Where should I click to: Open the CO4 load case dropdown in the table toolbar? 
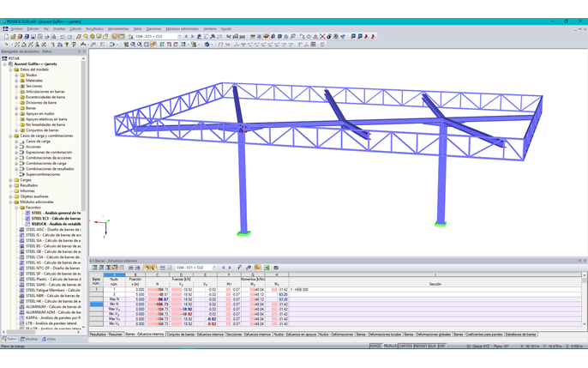click(214, 268)
